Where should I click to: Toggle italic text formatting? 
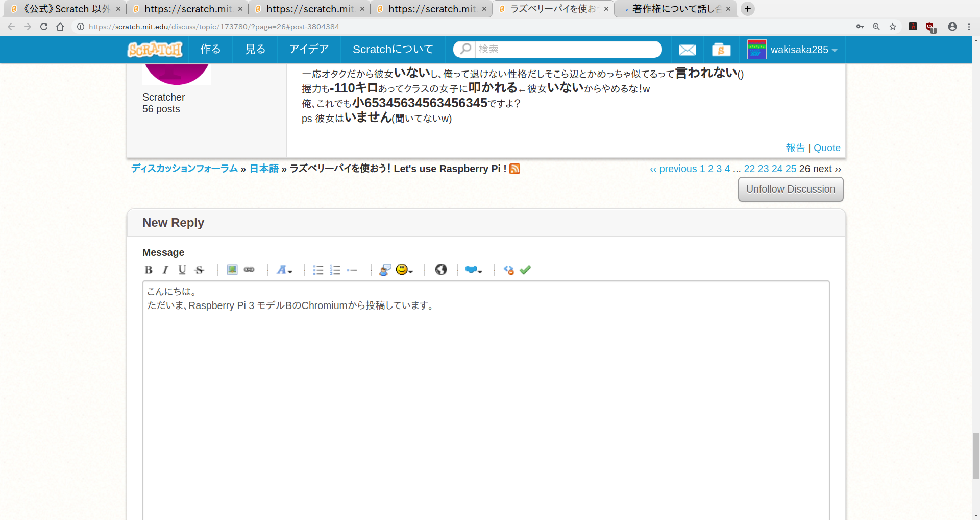coord(165,270)
